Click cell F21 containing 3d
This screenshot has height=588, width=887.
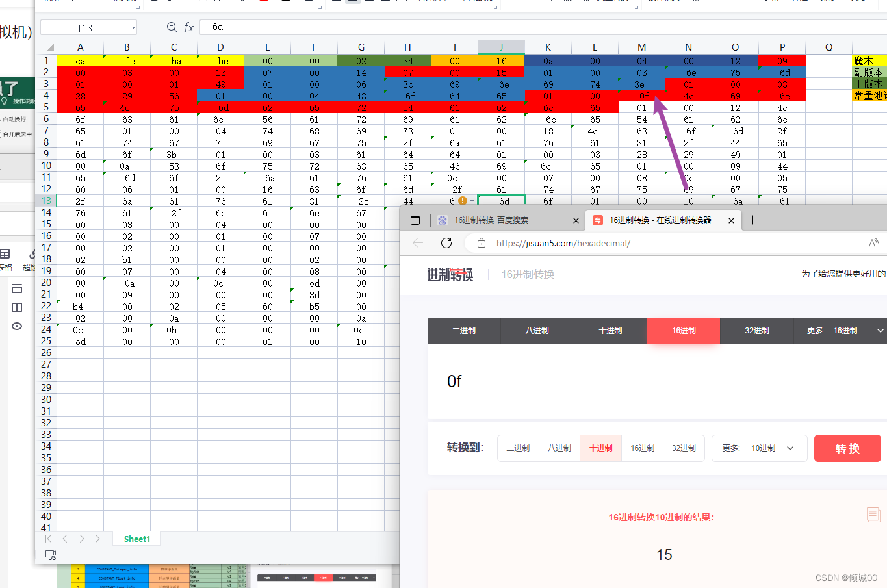314,294
